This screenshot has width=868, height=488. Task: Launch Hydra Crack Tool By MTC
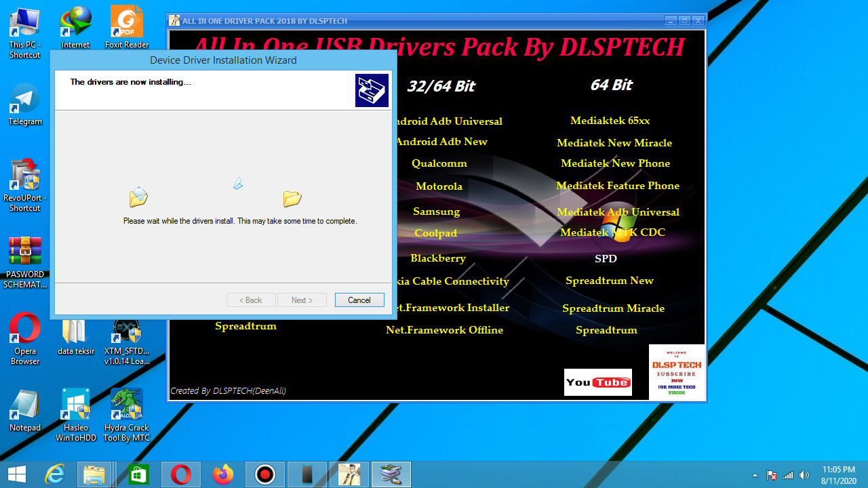(x=127, y=415)
